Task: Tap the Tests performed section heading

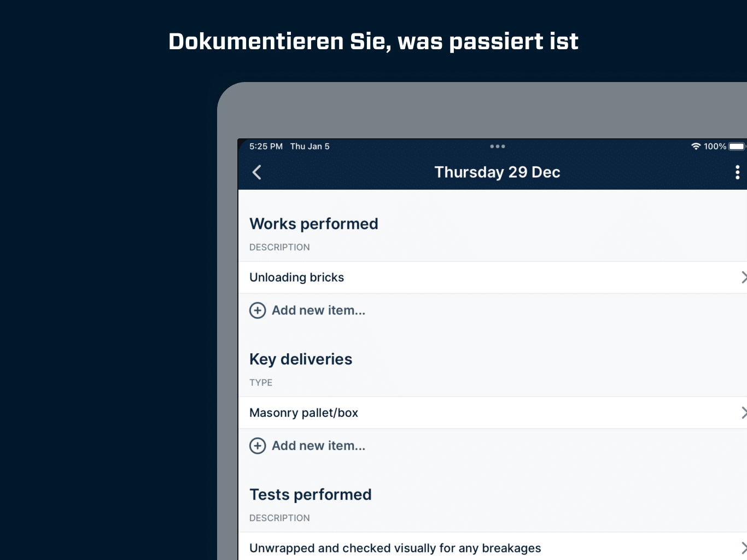Action: (x=311, y=494)
